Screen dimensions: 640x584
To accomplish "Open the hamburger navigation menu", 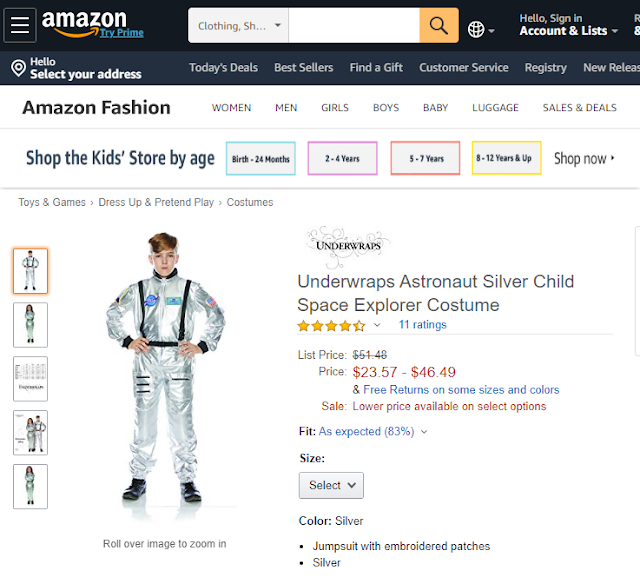I will (x=20, y=25).
